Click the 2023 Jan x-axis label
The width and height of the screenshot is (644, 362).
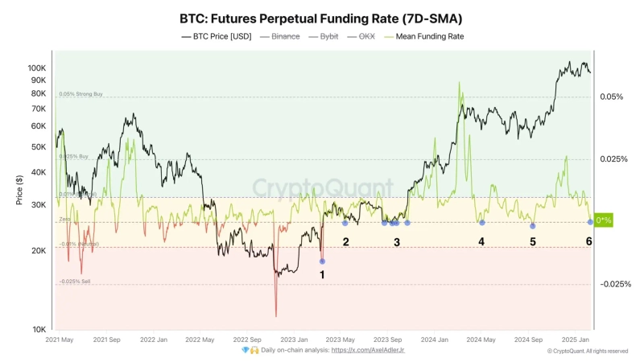(x=293, y=339)
